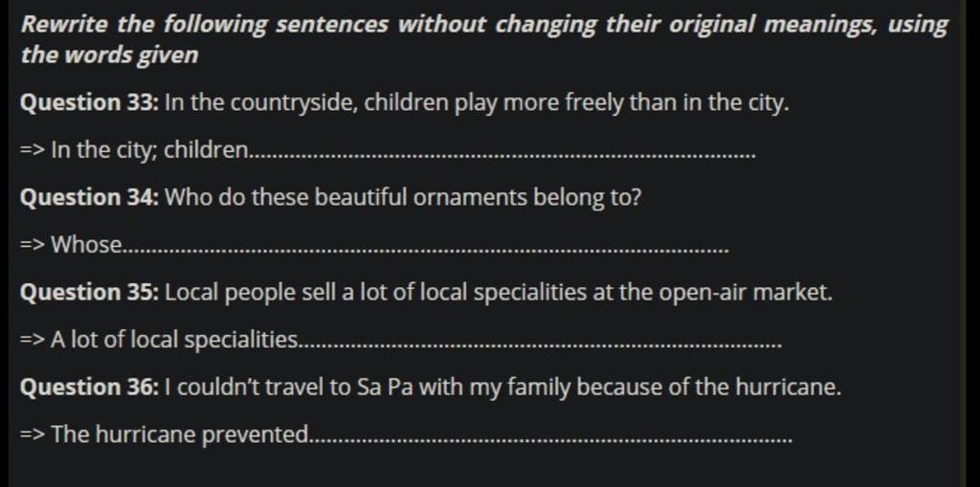Click the sentence about the open-air market

click(x=498, y=293)
